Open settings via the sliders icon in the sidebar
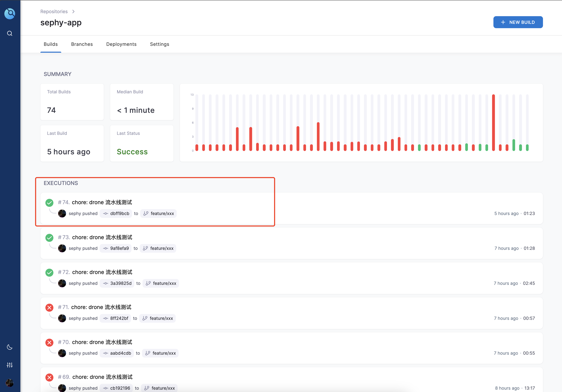 point(10,365)
